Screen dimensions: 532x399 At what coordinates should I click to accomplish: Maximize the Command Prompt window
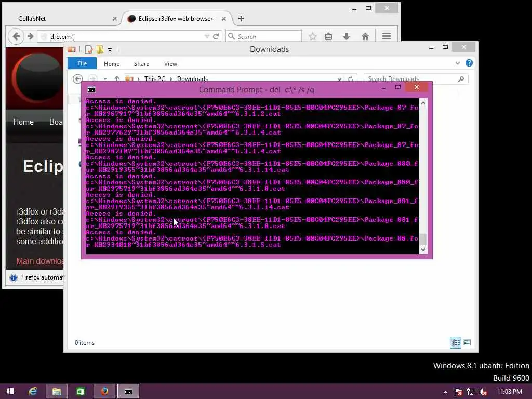tap(398, 87)
